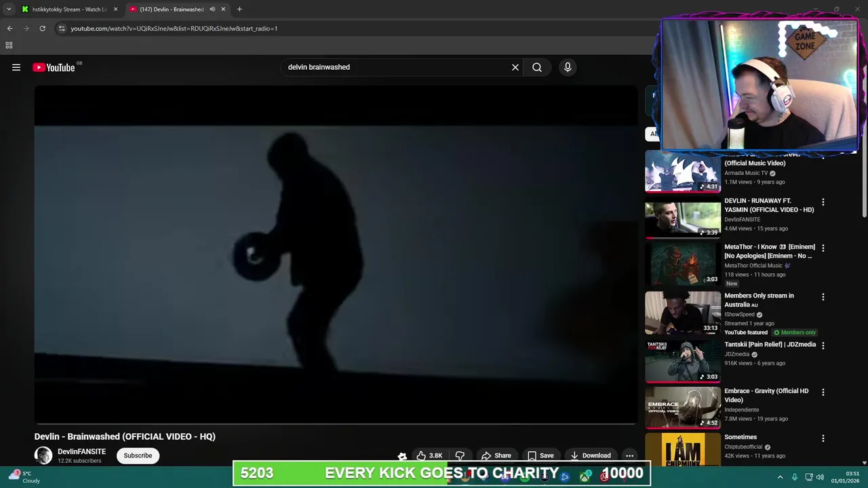The height and width of the screenshot is (488, 868).
Task: Save the video to a playlist
Action: (x=540, y=455)
